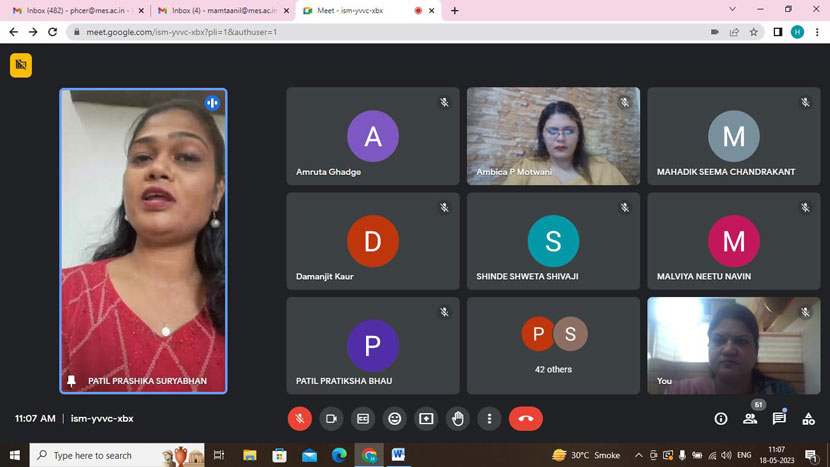This screenshot has height=467, width=830.
Task: Click your own video tile labeled You
Action: tap(734, 346)
